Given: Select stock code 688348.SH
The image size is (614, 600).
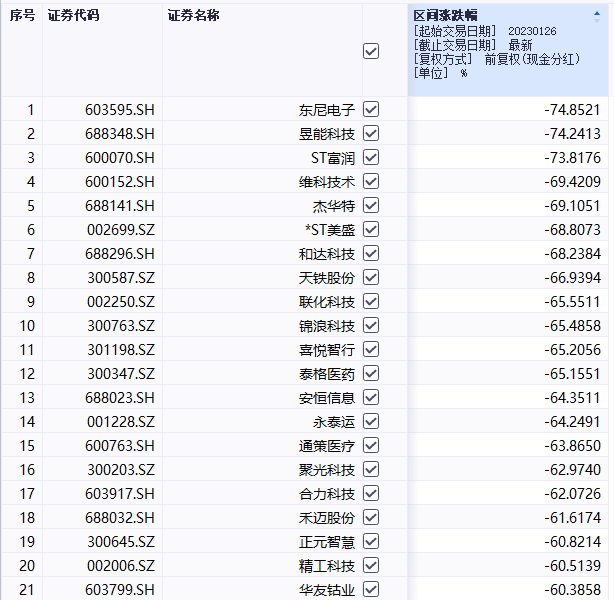Looking at the screenshot, I should (120, 134).
